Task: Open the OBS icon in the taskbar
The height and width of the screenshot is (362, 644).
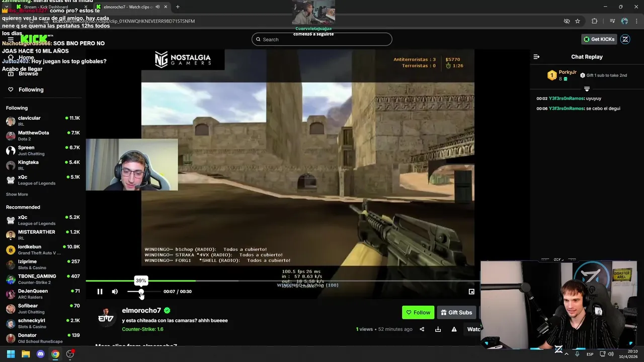Action: pos(70,354)
